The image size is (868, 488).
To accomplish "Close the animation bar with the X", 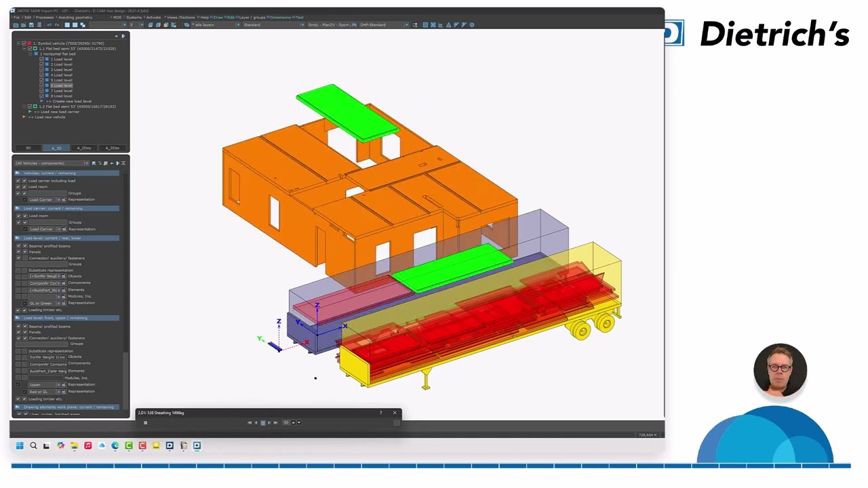I will [x=395, y=413].
